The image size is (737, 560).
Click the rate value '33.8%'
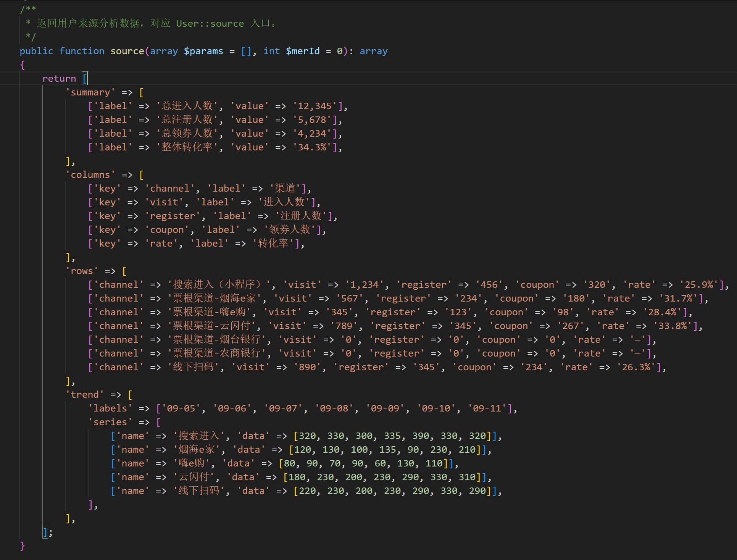672,326
